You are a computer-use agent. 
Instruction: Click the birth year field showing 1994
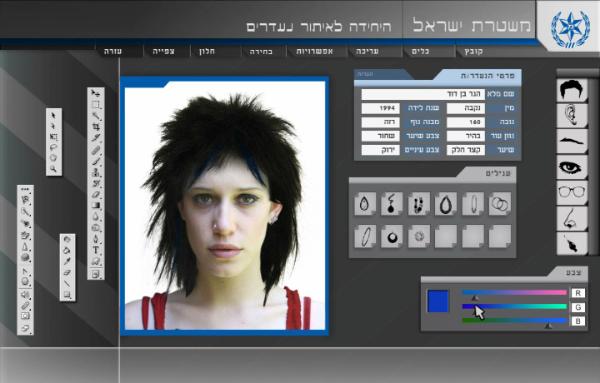pos(381,108)
